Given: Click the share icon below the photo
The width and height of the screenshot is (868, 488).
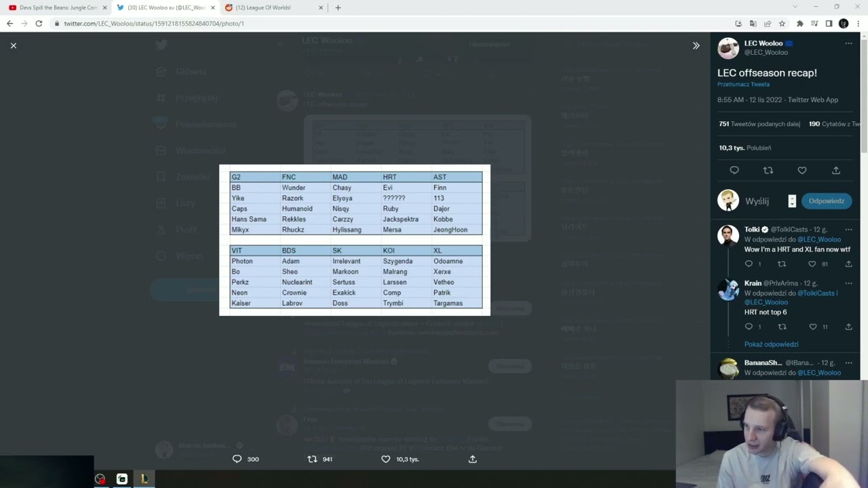Looking at the screenshot, I should (x=473, y=459).
